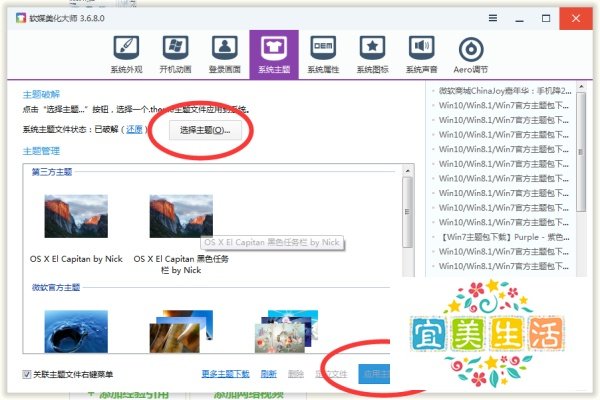Close the 软媒美化大师 window
Viewport: 600px width, 400px height.
(x=576, y=18)
